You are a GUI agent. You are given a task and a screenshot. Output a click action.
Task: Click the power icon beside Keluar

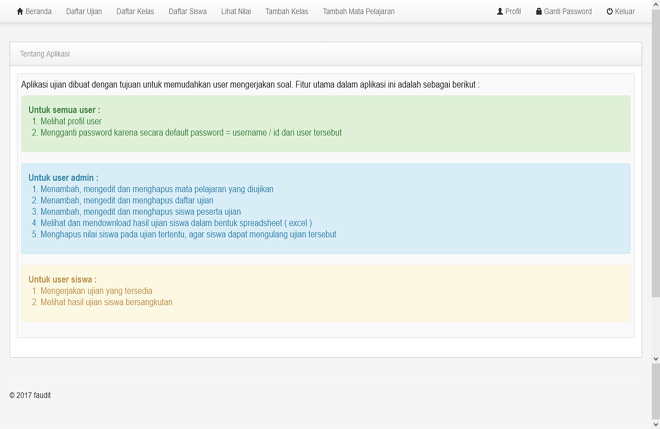(x=609, y=11)
